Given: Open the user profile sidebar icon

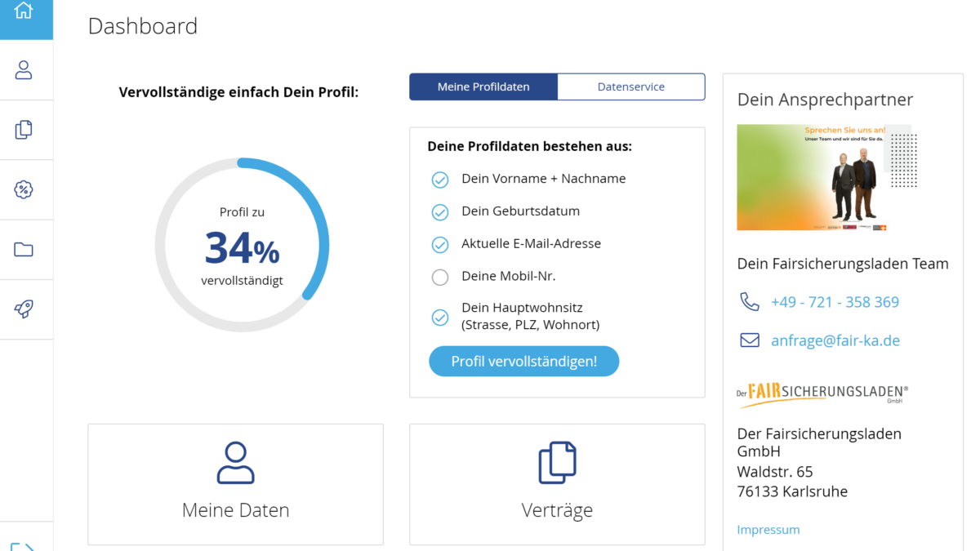Looking at the screenshot, I should click(x=24, y=70).
